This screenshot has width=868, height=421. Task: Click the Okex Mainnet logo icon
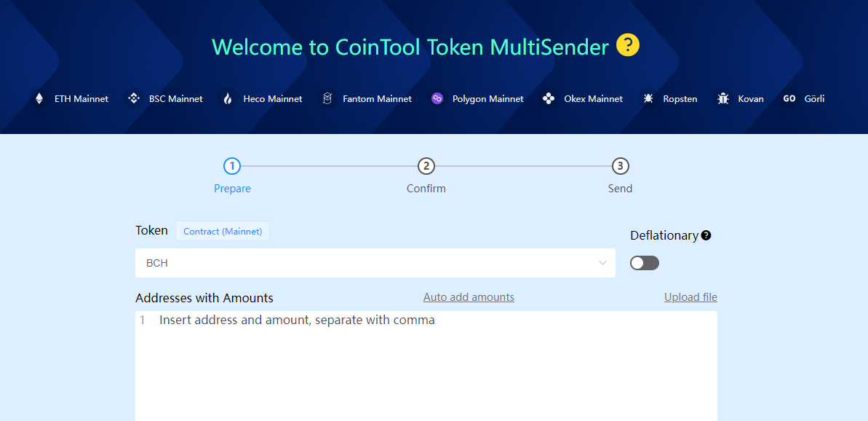click(549, 99)
